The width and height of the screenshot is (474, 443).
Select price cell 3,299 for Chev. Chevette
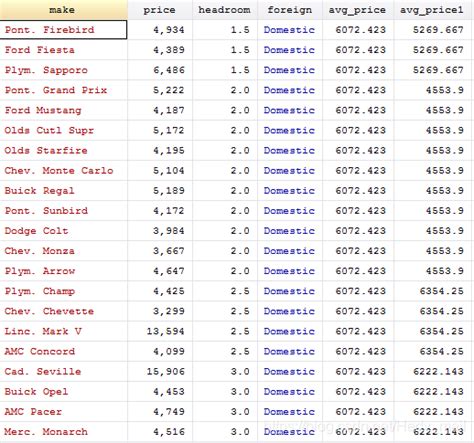(x=160, y=311)
